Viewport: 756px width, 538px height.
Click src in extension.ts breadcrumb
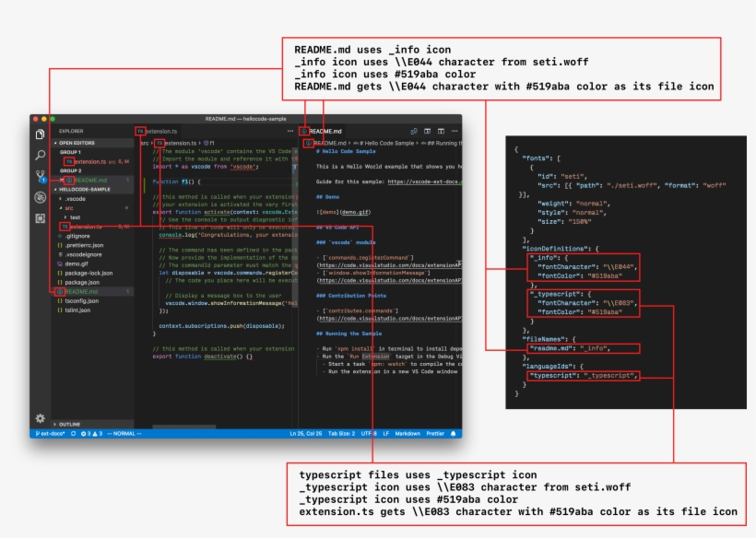[145, 143]
